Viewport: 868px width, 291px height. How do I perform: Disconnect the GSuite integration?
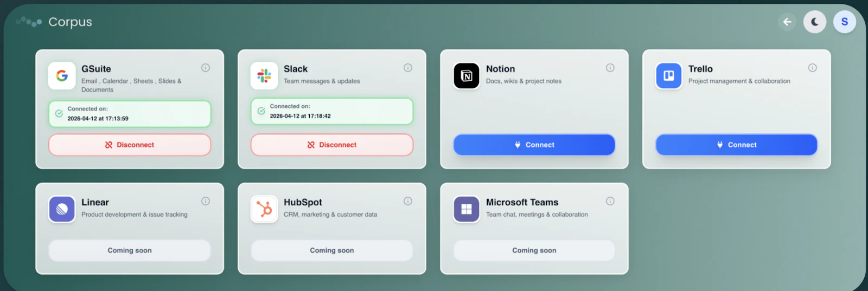point(130,145)
